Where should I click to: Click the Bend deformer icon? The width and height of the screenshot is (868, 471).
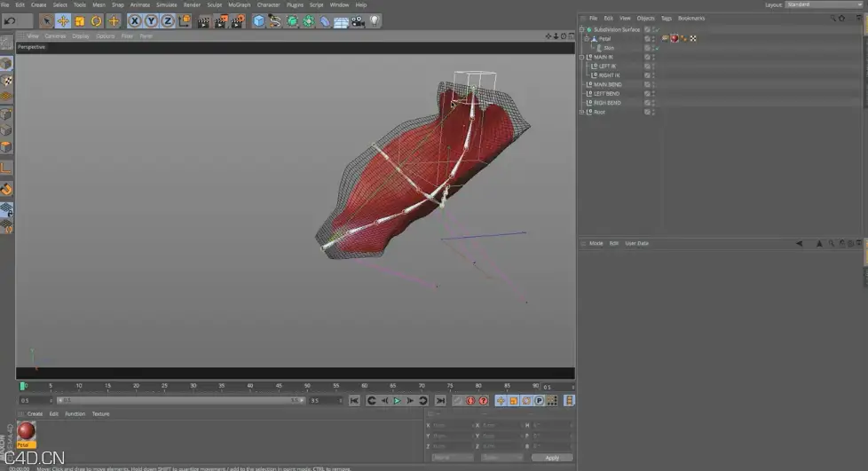[325, 21]
